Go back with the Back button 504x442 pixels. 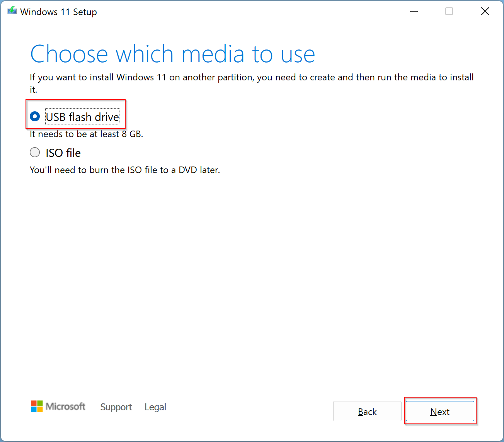[367, 411]
